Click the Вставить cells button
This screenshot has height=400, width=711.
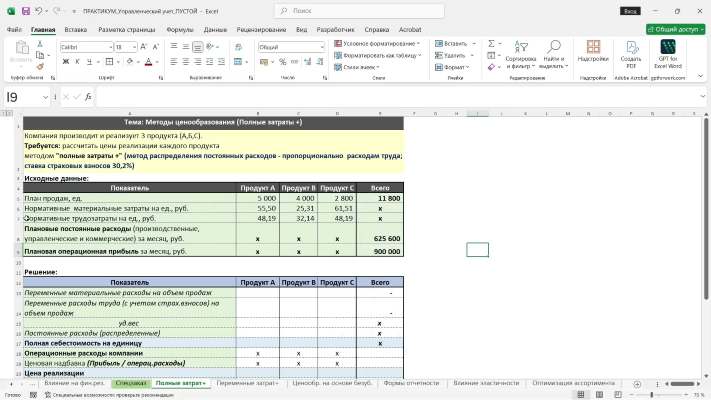(x=455, y=44)
